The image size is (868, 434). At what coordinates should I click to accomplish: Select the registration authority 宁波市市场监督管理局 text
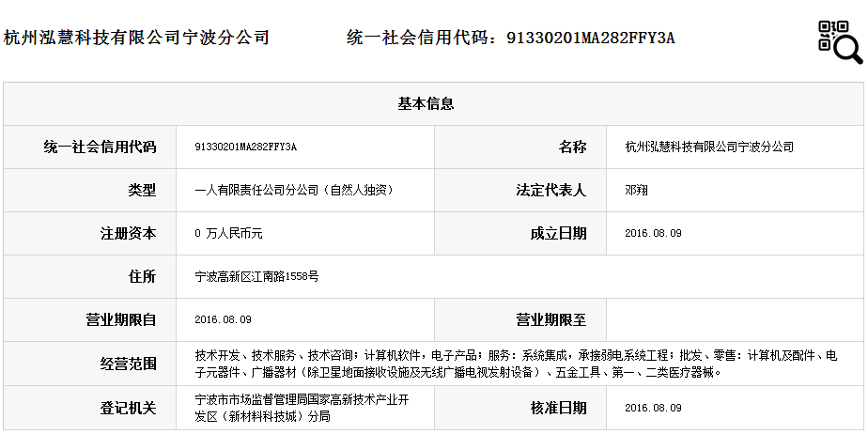[x=302, y=408]
